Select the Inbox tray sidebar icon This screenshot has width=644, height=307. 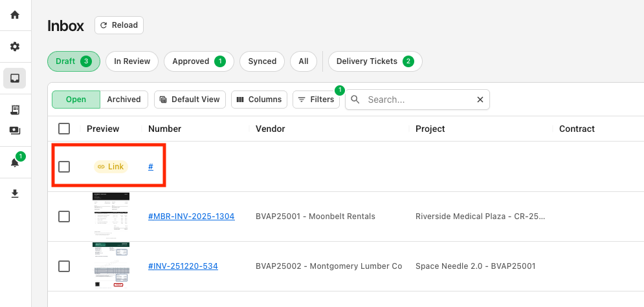15,78
